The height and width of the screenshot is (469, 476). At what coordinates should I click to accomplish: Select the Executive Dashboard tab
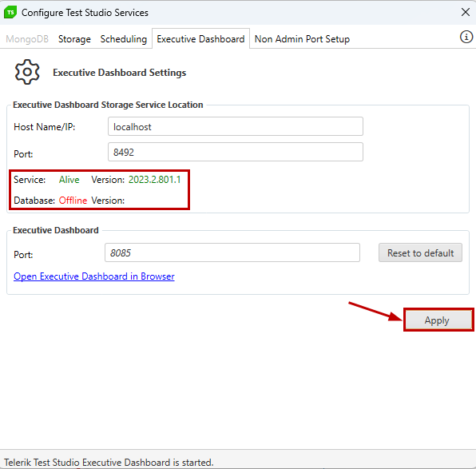click(x=200, y=39)
